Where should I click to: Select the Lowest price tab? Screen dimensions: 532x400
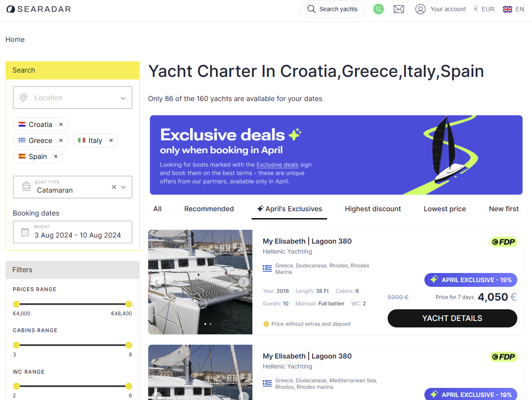pos(445,209)
